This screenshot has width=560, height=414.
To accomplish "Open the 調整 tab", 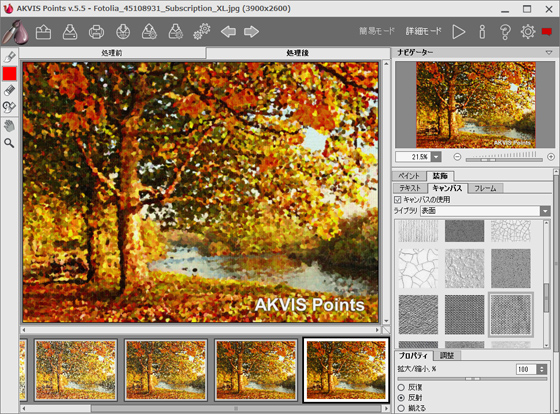I will 447,355.
